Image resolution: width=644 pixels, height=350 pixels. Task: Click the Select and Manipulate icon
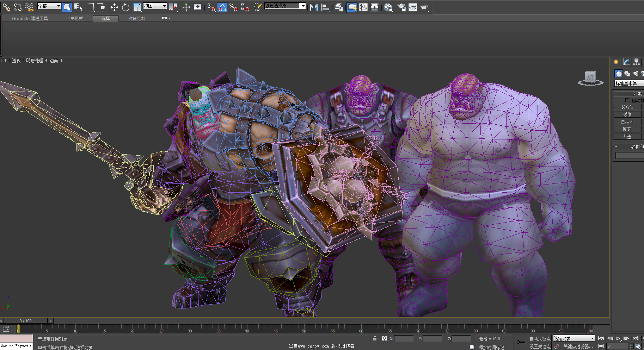tap(186, 7)
